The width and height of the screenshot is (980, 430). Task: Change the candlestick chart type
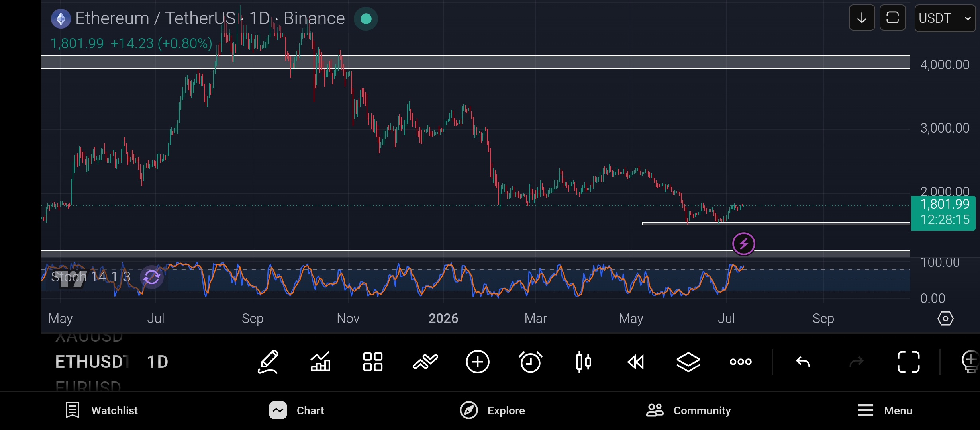point(584,362)
